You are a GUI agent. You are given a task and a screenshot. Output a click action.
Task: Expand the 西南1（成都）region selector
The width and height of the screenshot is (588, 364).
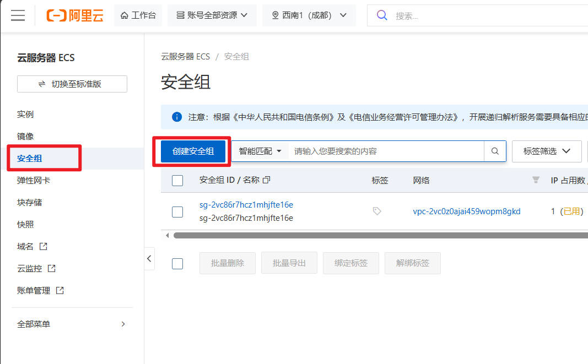point(309,15)
